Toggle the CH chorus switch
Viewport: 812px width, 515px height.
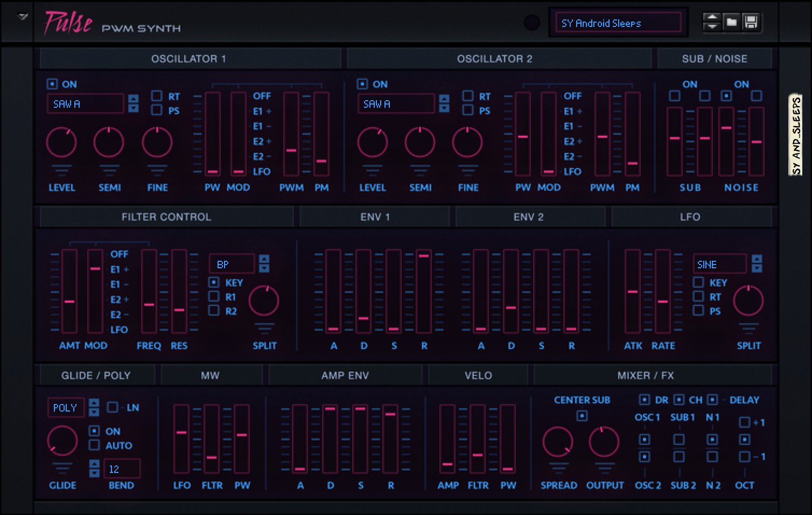(x=679, y=400)
